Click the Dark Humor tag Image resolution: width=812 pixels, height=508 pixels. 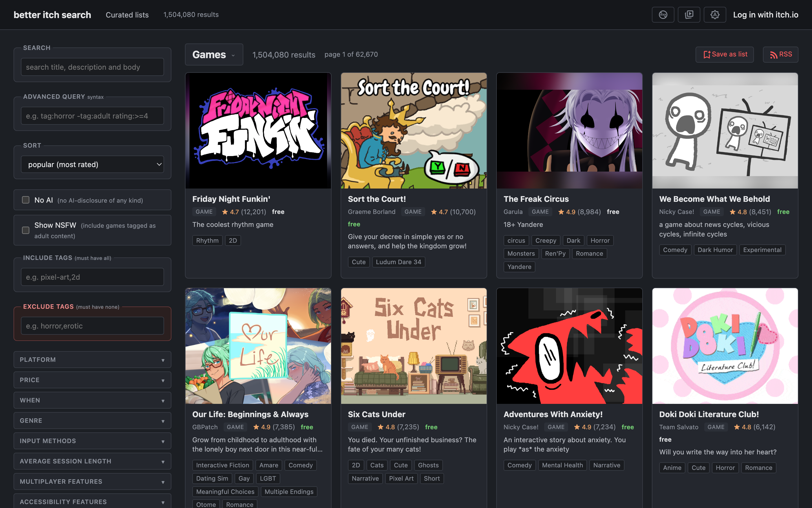[x=715, y=250]
